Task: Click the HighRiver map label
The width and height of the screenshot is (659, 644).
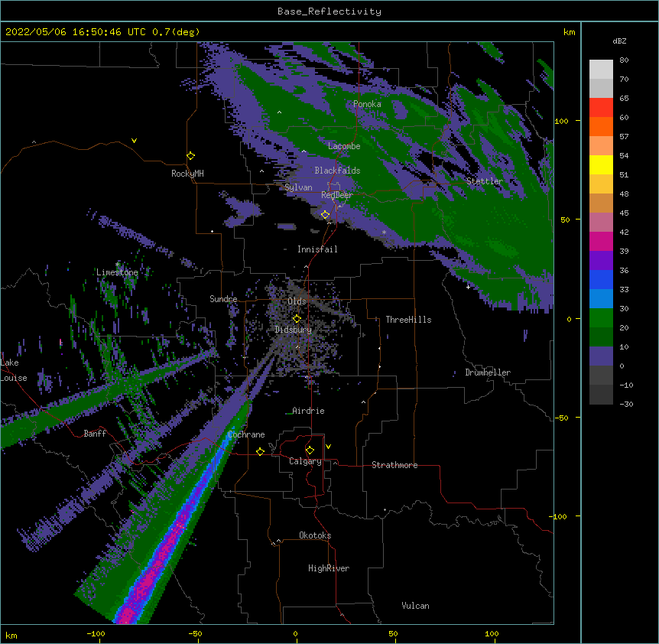Action: 328,568
